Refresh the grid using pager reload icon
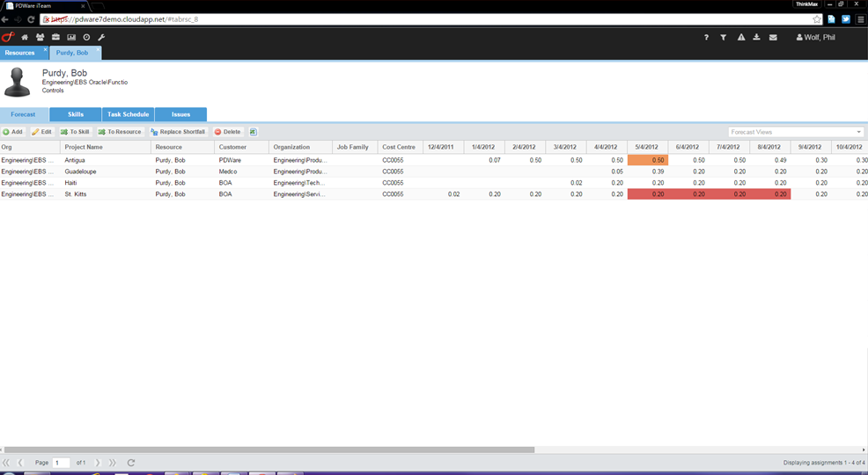This screenshot has height=475, width=868. [131, 463]
